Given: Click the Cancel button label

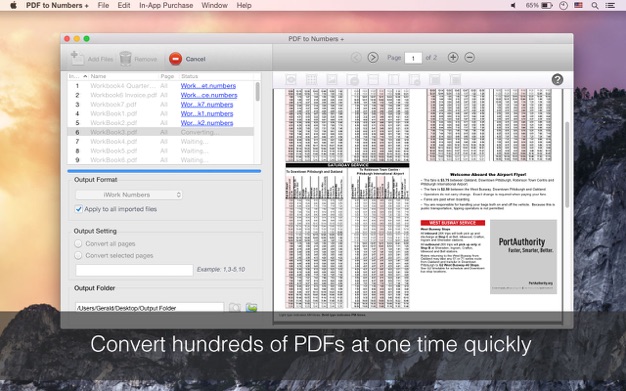Looking at the screenshot, I should [x=195, y=59].
